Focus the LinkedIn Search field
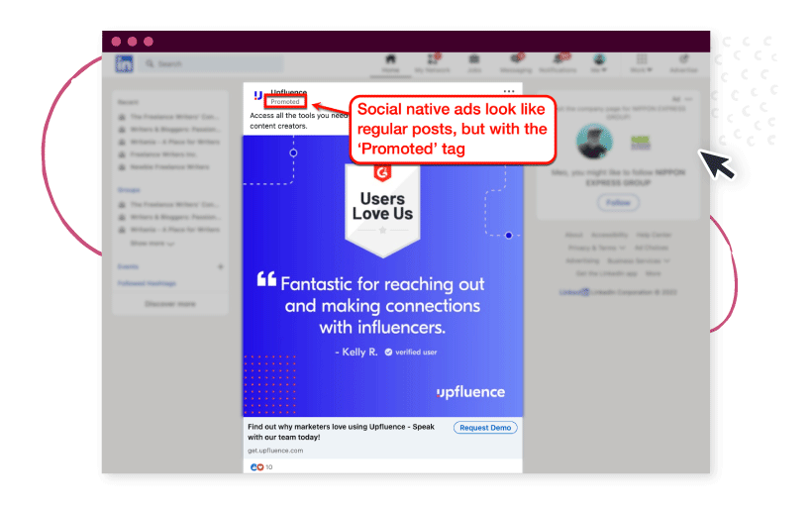The image size is (812, 506). [x=213, y=63]
